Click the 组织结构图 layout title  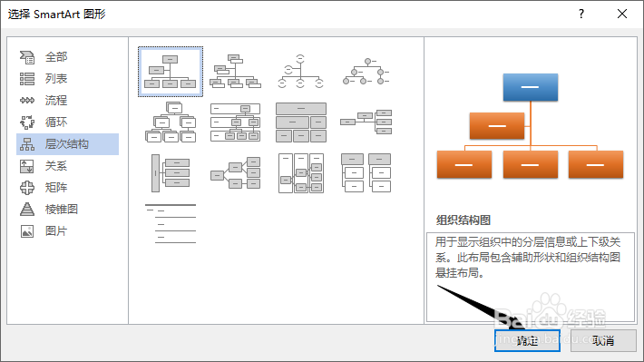[463, 220]
